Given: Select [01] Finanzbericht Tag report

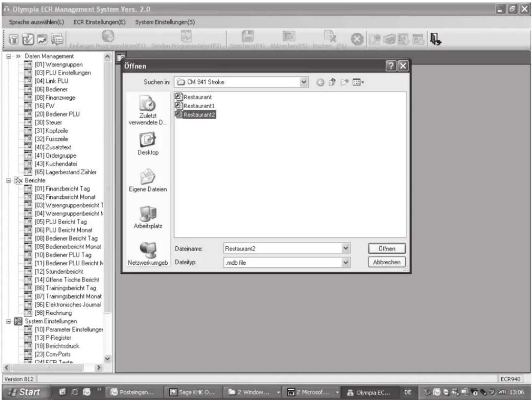Looking at the screenshot, I should click(62, 189).
